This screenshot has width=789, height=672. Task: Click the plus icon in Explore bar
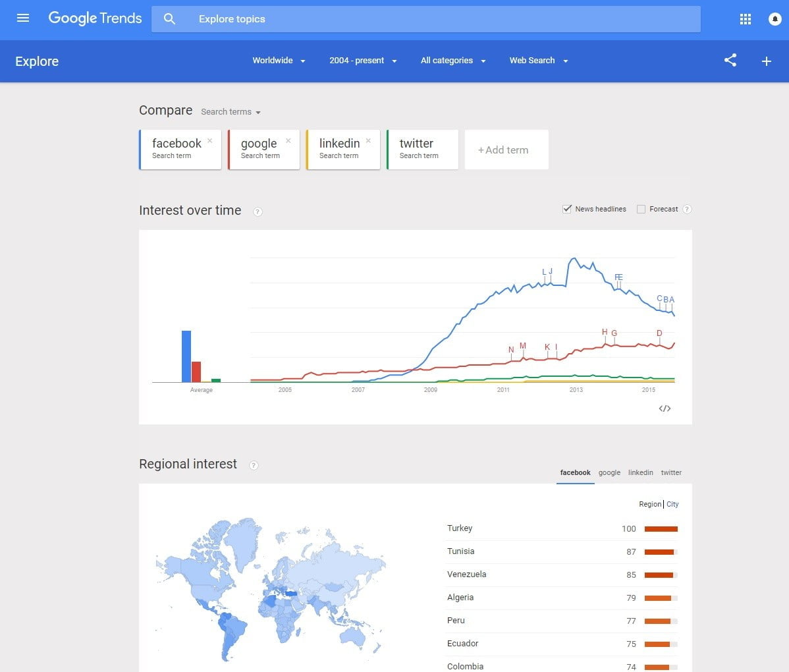pos(766,61)
